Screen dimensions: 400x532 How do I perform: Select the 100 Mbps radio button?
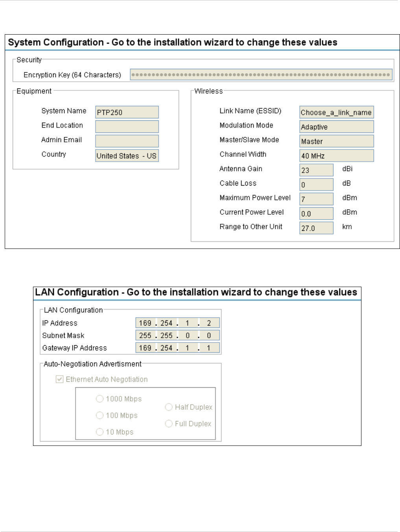[x=100, y=415]
